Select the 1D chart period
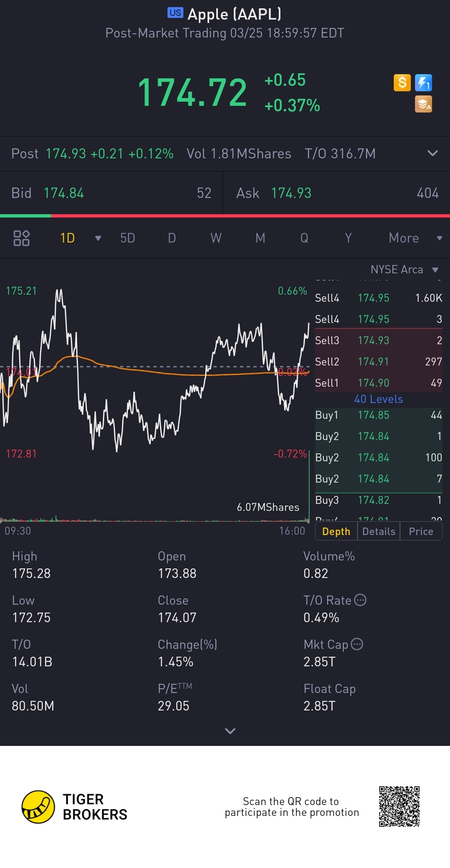 (67, 238)
